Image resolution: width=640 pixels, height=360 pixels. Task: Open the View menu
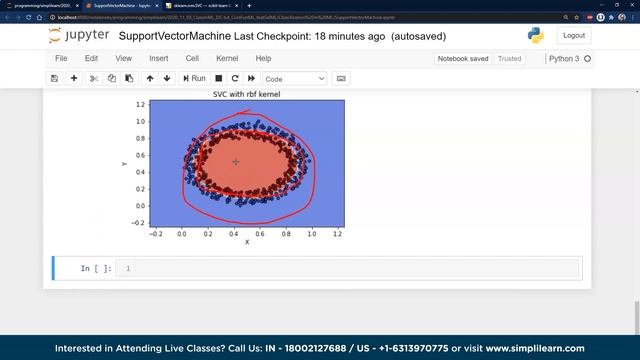point(123,58)
